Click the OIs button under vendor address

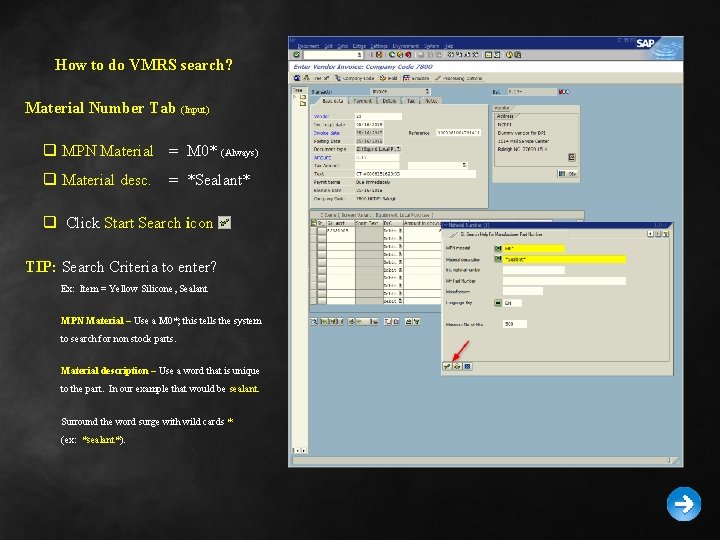click(x=568, y=174)
